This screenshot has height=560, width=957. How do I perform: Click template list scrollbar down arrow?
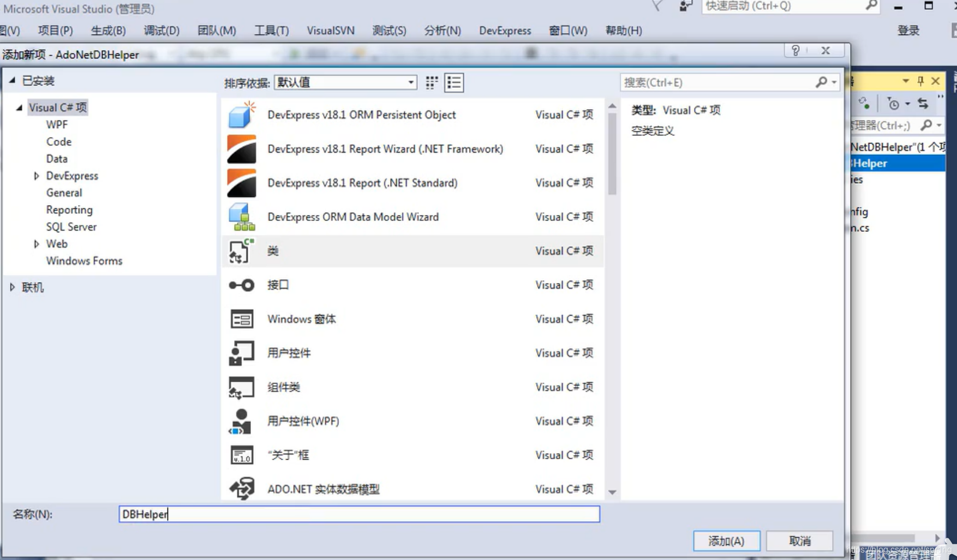tap(612, 492)
